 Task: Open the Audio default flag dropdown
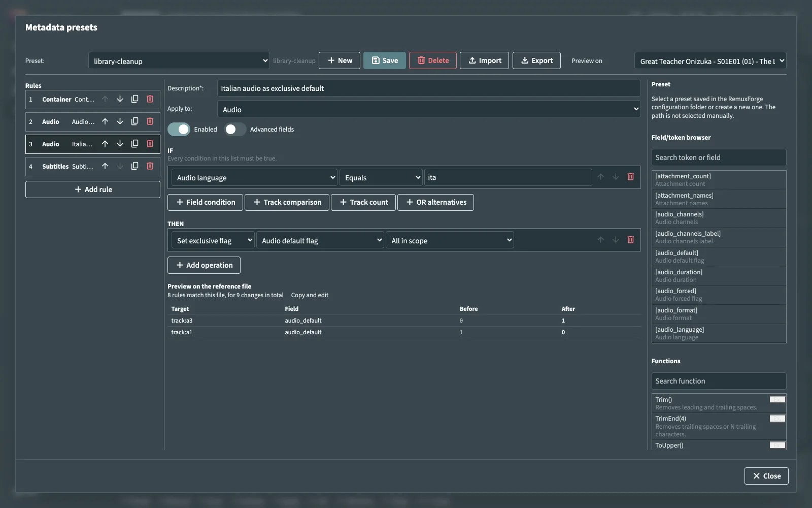coord(320,240)
